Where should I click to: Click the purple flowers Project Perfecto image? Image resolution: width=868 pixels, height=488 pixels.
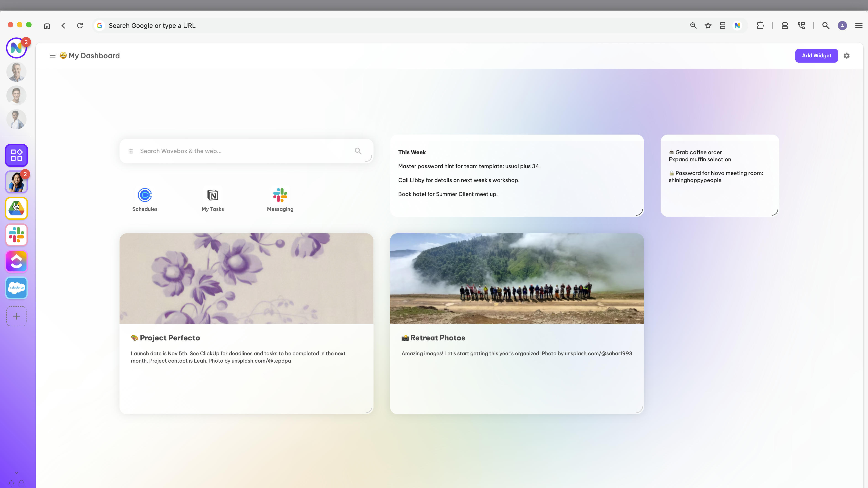(246, 278)
